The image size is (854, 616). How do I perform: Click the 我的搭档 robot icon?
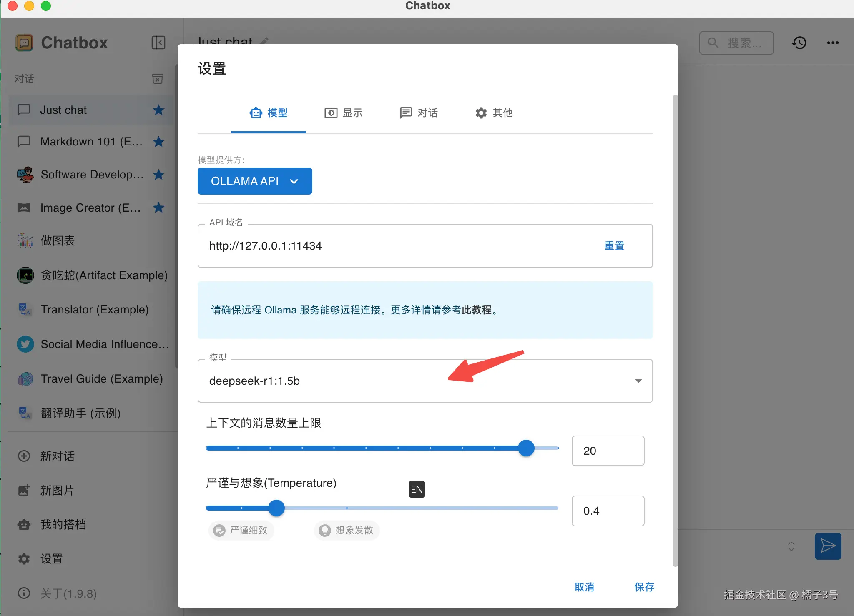coord(24,524)
